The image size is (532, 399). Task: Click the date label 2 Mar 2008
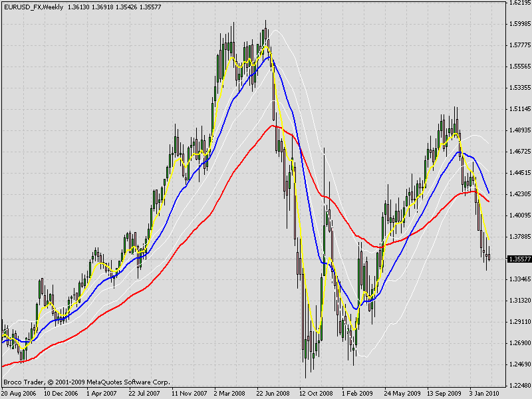coord(229,394)
